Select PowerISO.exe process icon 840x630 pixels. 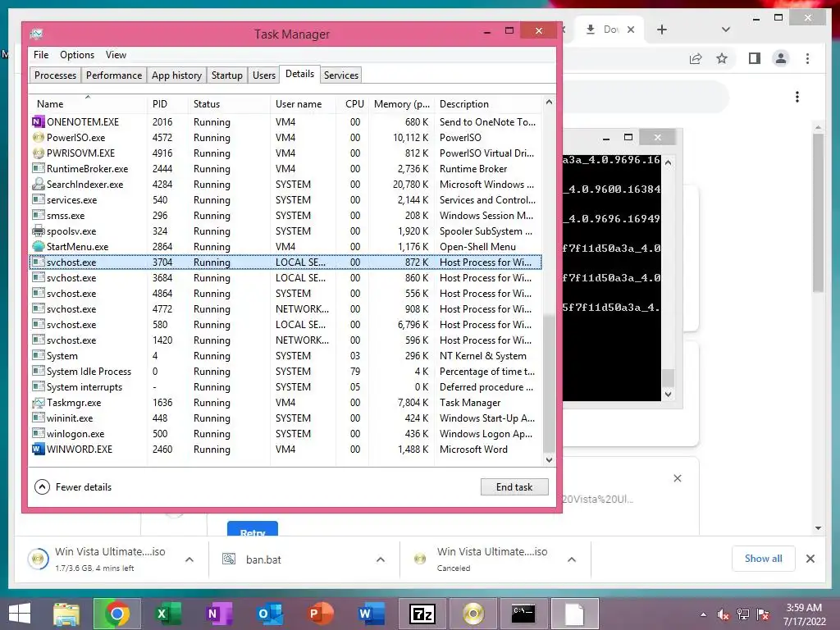coord(38,137)
